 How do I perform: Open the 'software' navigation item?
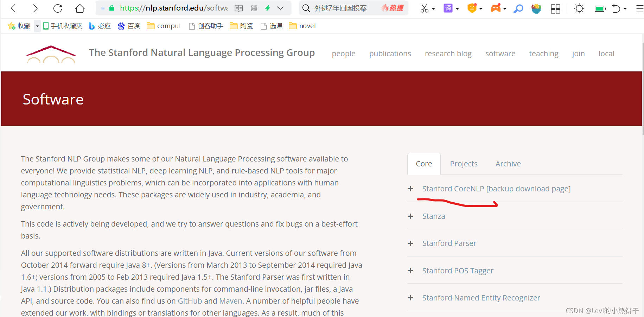500,53
